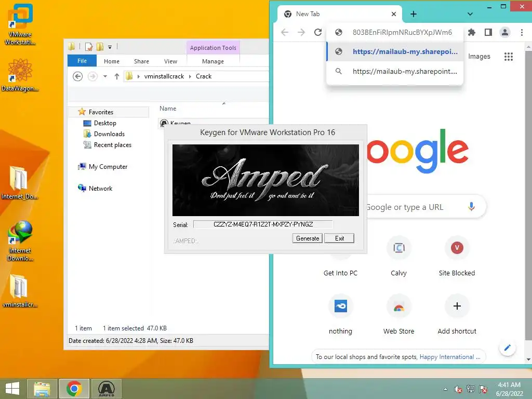Select Network in navigation pane
This screenshot has height=399, width=532.
(100, 188)
